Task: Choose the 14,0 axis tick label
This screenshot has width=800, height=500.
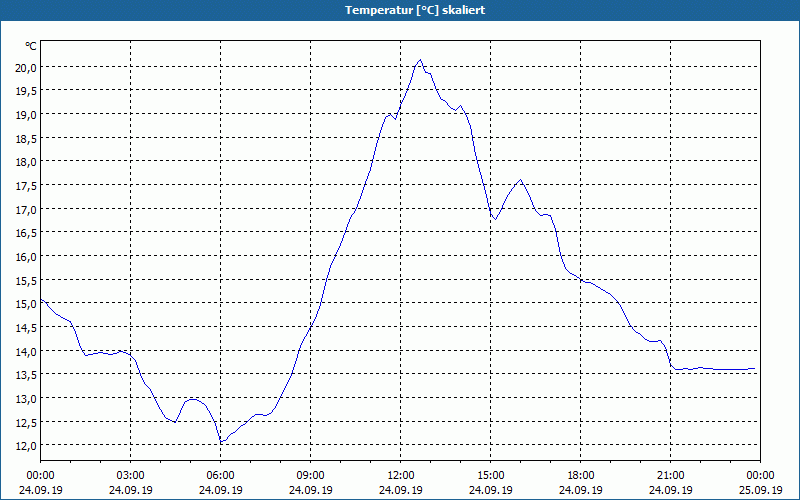Action: 27,351
